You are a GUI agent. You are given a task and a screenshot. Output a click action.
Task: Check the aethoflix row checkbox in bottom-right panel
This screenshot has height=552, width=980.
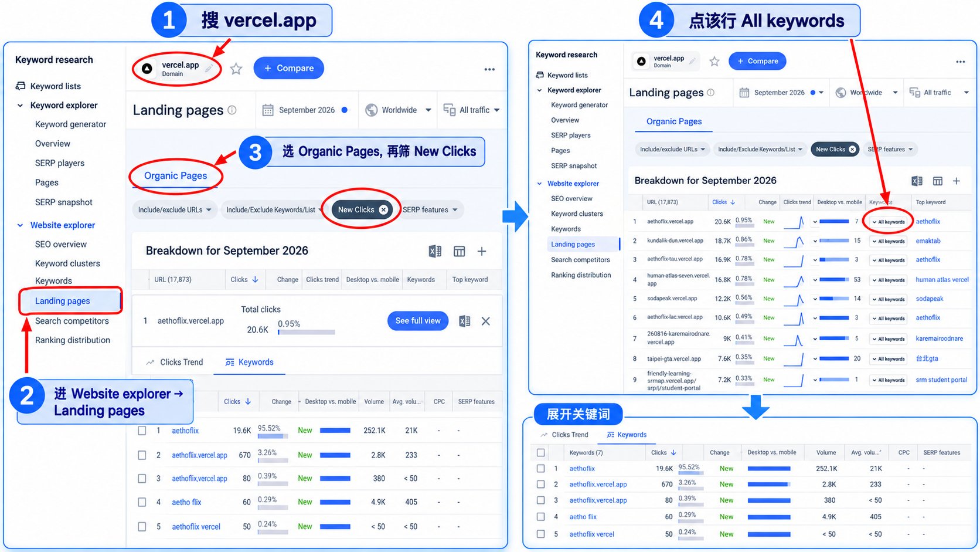(540, 468)
